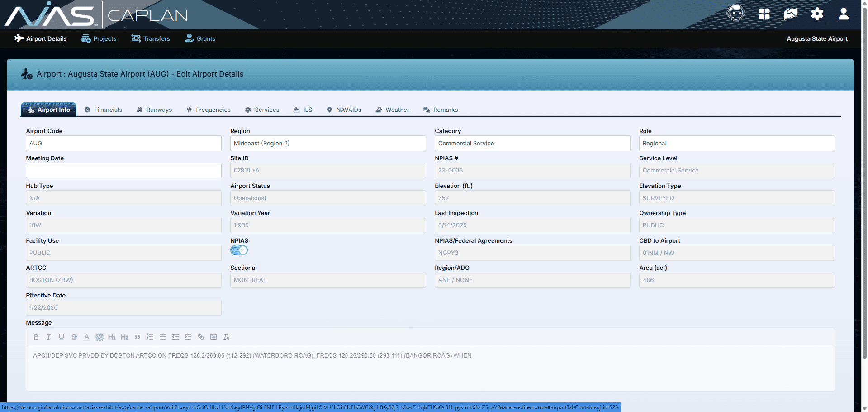
Task: Open the apps grid icon in header
Action: [764, 14]
